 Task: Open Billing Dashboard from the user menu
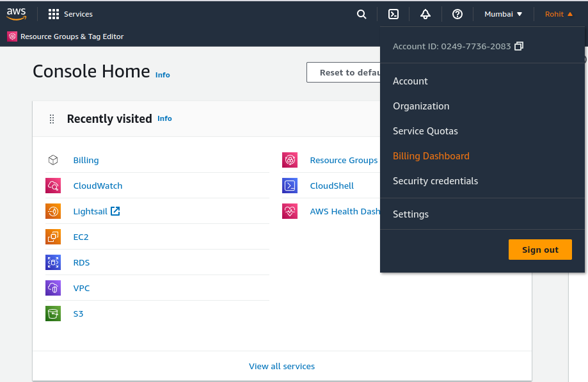coord(431,156)
